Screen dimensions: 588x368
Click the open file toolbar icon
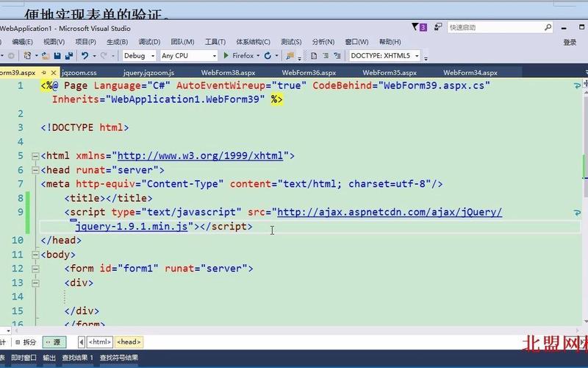(x=46, y=56)
